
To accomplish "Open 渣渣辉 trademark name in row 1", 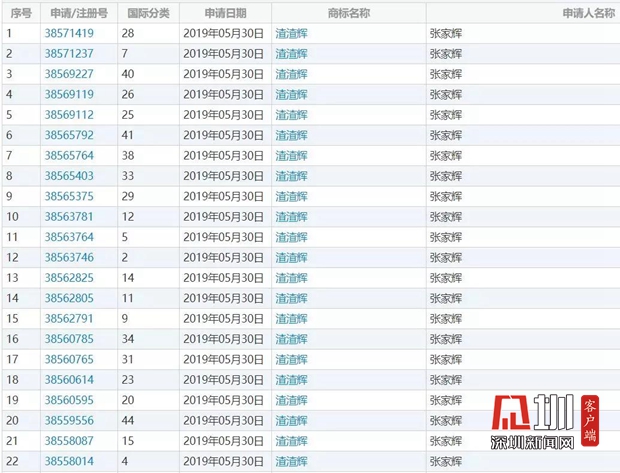I will click(x=291, y=33).
